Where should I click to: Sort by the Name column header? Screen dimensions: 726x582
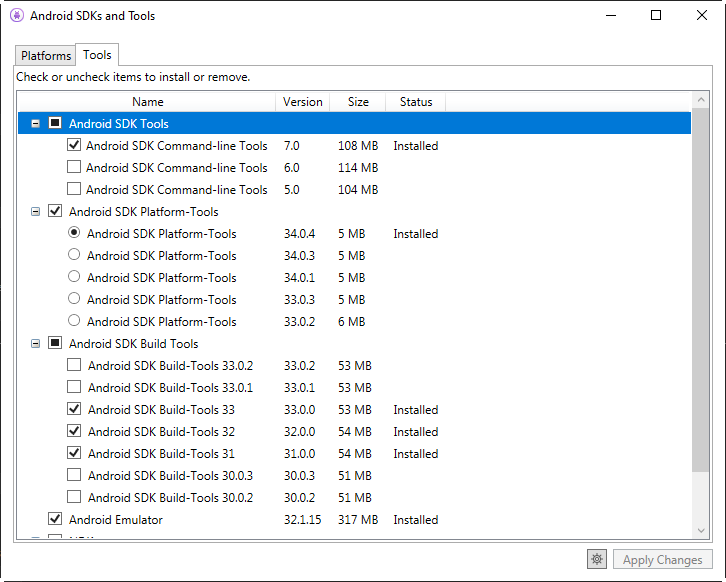coord(147,102)
